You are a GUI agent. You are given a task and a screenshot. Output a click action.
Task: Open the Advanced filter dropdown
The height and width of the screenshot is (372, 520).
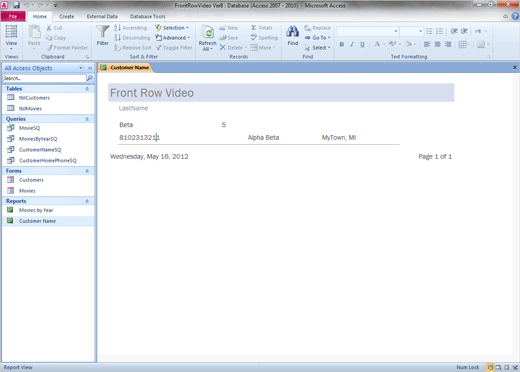click(172, 38)
